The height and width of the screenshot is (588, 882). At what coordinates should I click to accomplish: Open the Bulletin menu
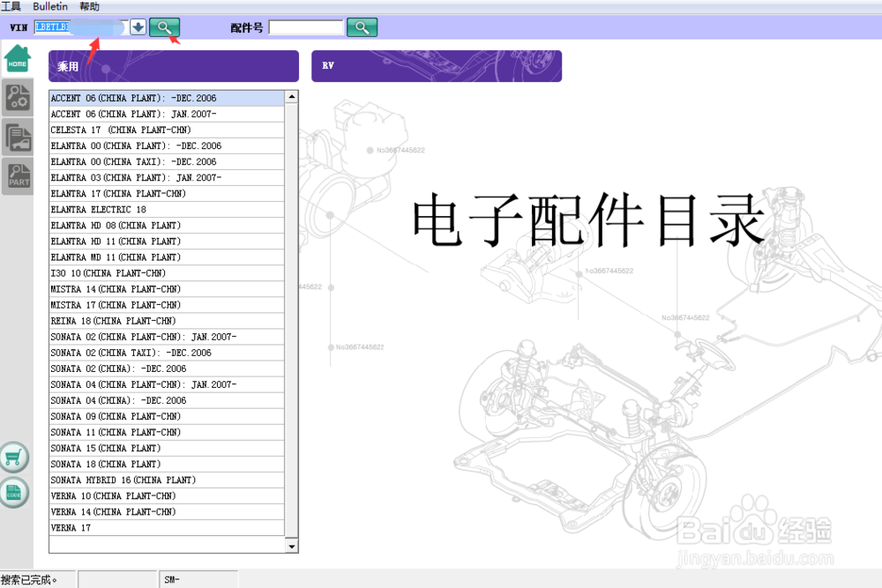[x=50, y=6]
